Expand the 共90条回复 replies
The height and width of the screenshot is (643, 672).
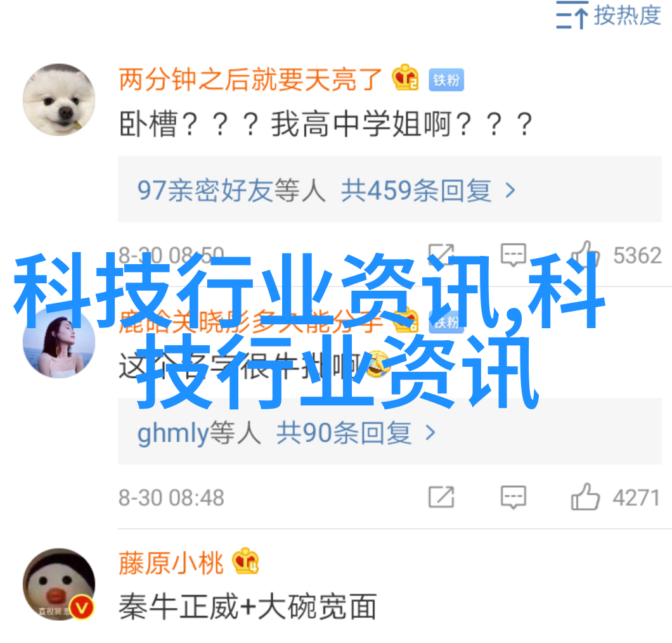344,433
